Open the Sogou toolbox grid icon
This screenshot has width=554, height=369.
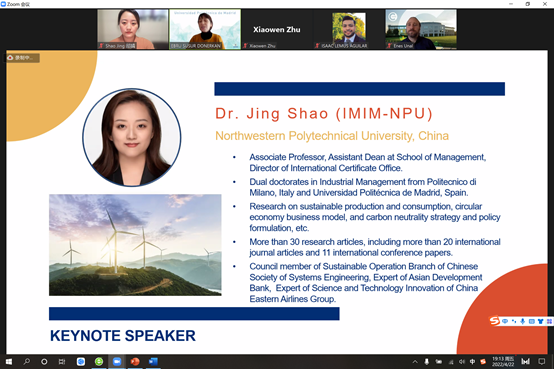pos(549,321)
